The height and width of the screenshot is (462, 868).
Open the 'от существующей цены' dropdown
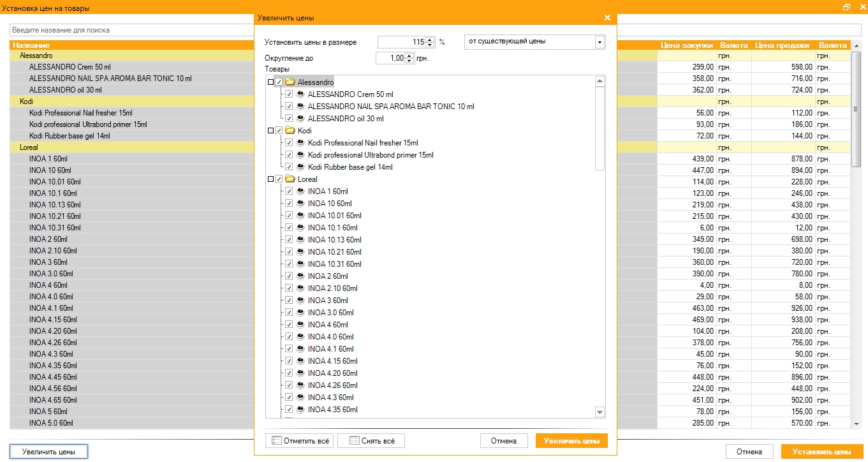600,42
